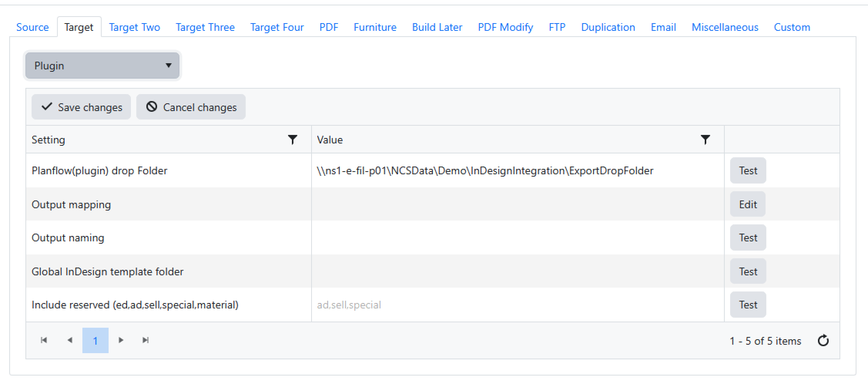
Task: Go to the previous page
Action: [x=70, y=340]
